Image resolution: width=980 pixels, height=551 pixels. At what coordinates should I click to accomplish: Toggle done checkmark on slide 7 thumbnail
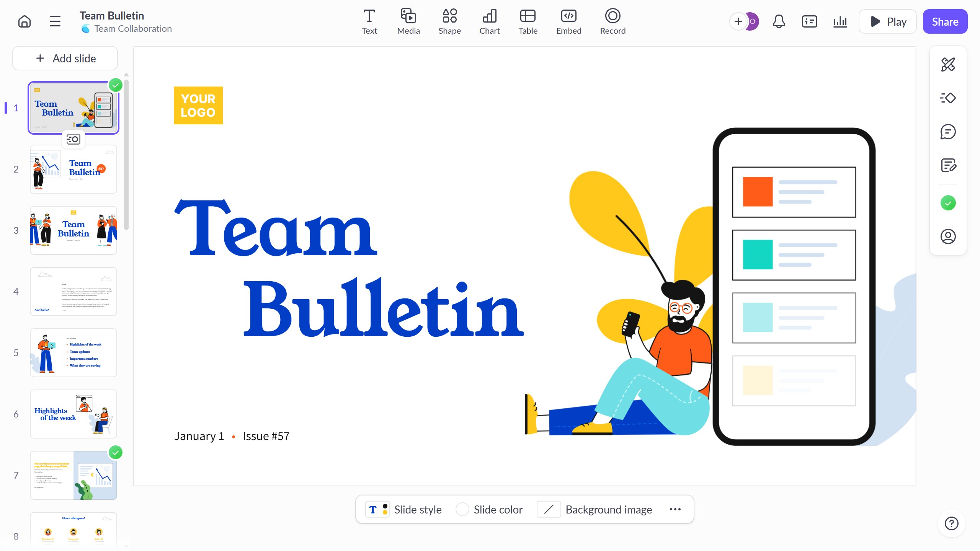[x=116, y=452]
